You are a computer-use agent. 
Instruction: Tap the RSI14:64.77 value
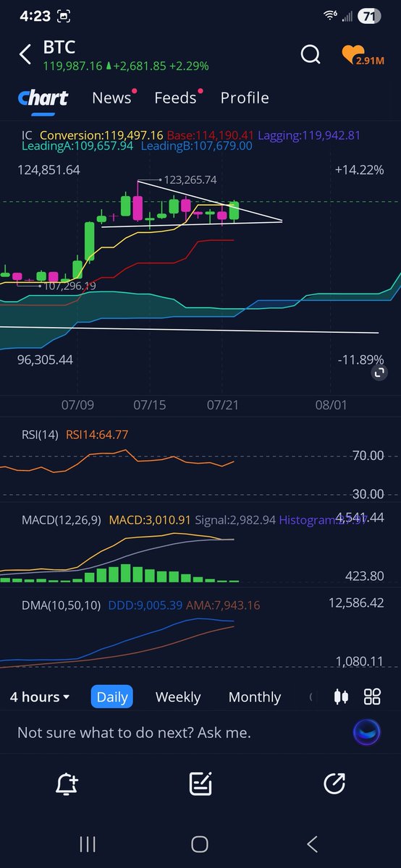click(x=97, y=435)
